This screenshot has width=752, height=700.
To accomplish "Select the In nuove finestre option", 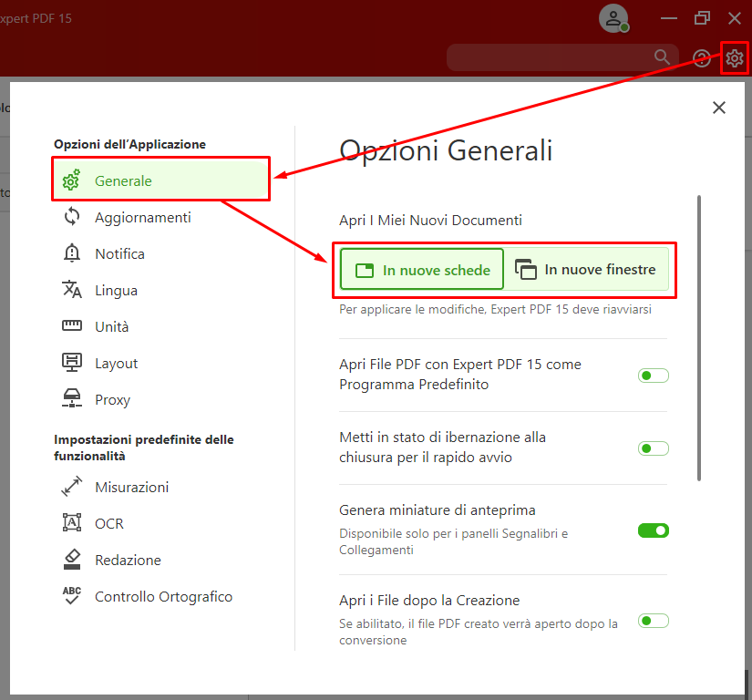I will [586, 270].
